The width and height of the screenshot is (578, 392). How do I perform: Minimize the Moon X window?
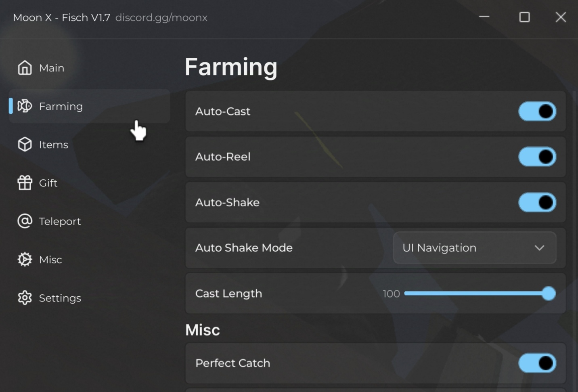coord(484,17)
